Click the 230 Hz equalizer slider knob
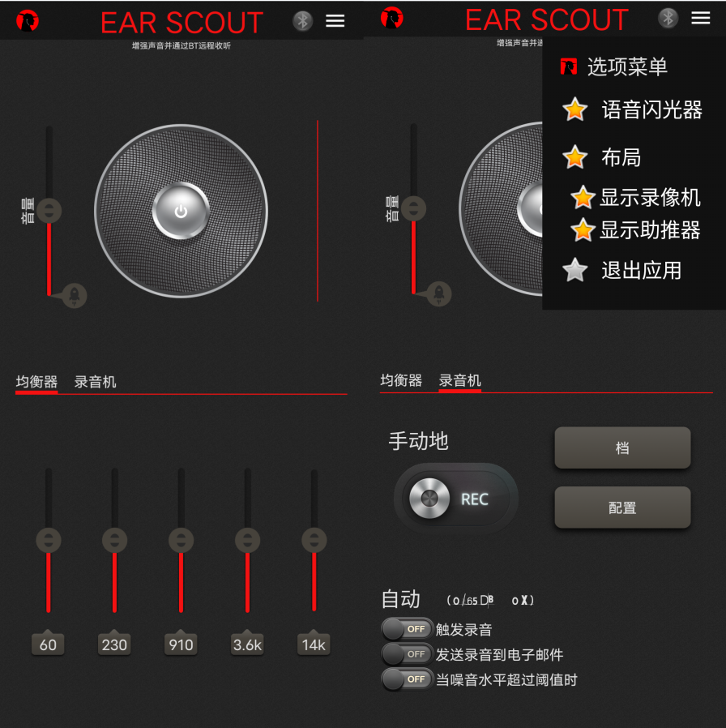This screenshot has width=726, height=728. click(114, 541)
